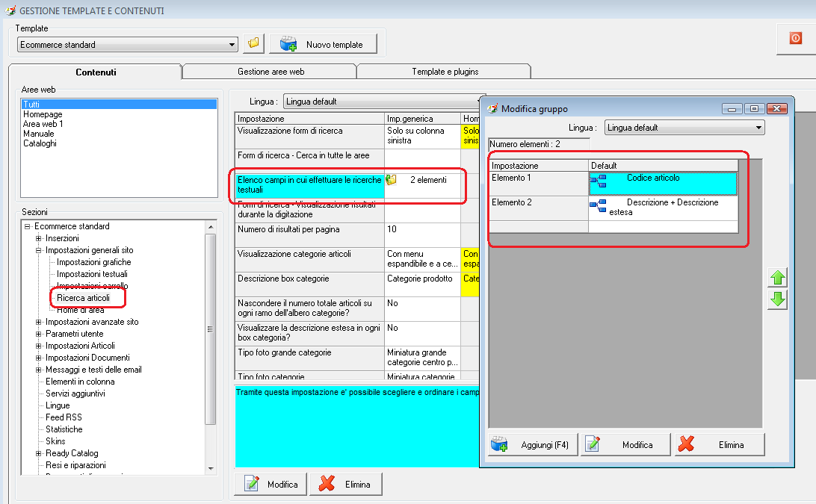
Task: Collapse the Impostazioni generali sito node
Action: click(39, 250)
